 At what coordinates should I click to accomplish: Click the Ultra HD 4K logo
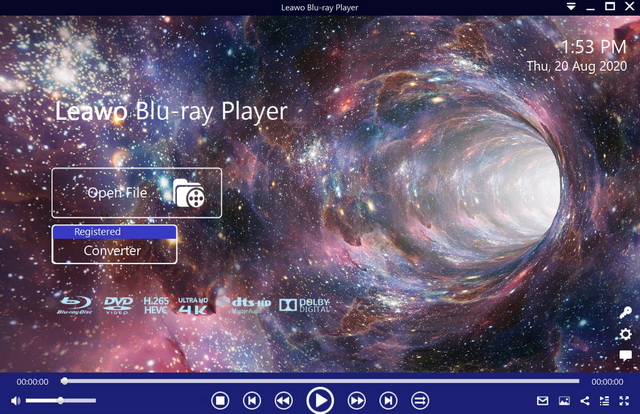193,305
